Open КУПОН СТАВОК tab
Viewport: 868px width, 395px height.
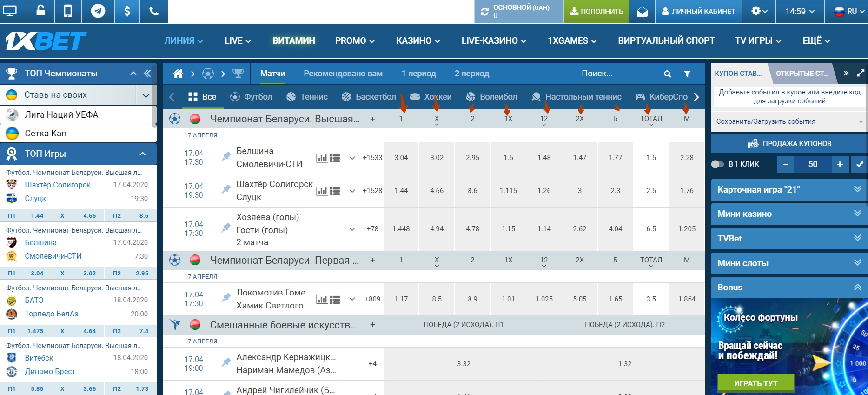pyautogui.click(x=738, y=73)
